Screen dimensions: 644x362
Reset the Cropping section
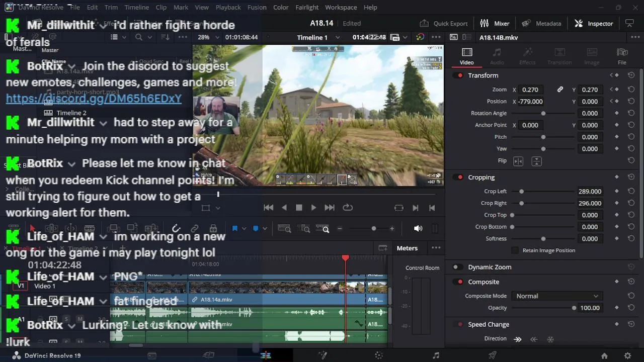click(x=631, y=177)
